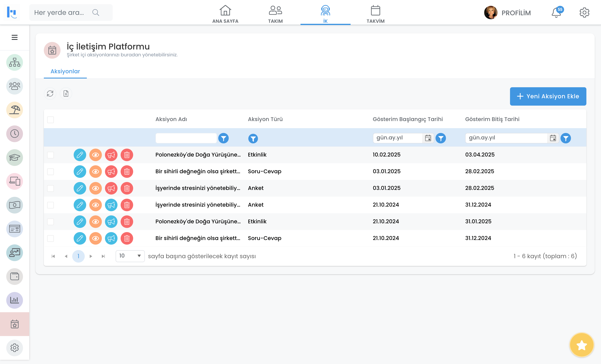Click the refresh icon above the table

50,94
